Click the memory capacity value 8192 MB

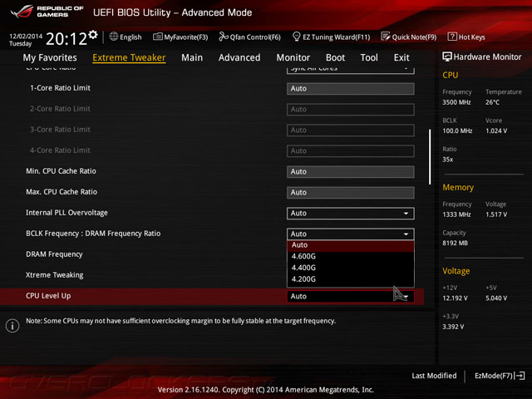[455, 244]
